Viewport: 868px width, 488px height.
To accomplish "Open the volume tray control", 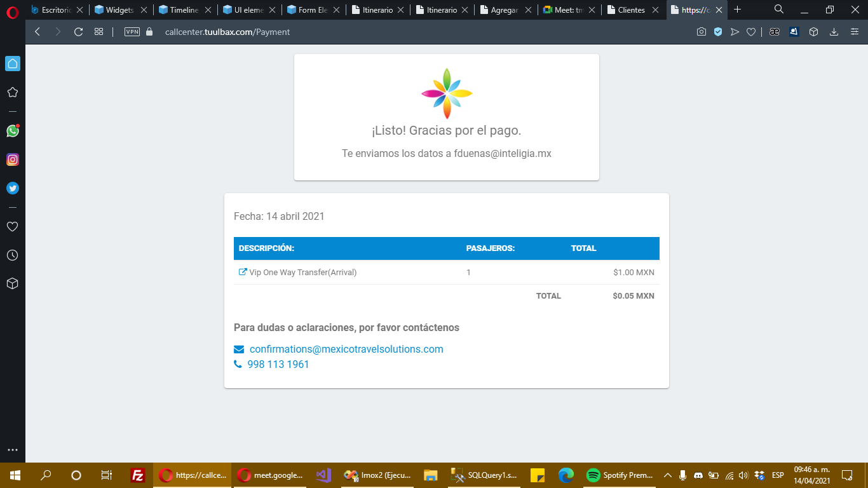I will (744, 475).
